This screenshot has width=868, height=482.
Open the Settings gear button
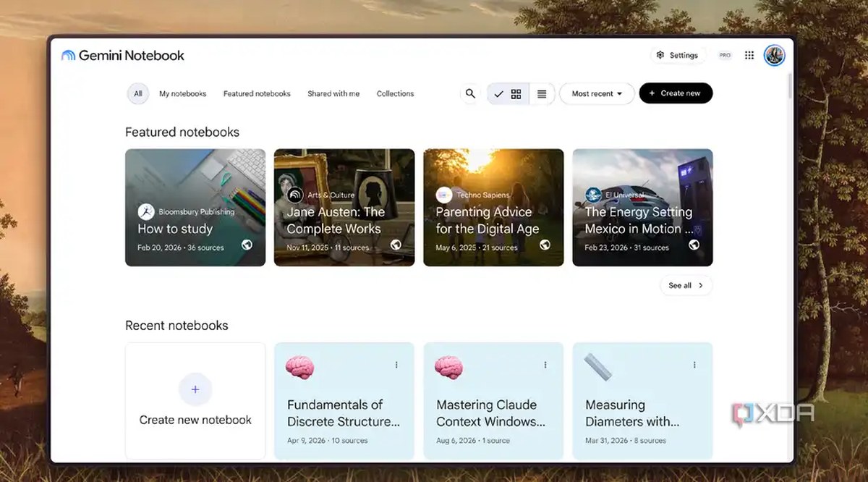click(677, 55)
